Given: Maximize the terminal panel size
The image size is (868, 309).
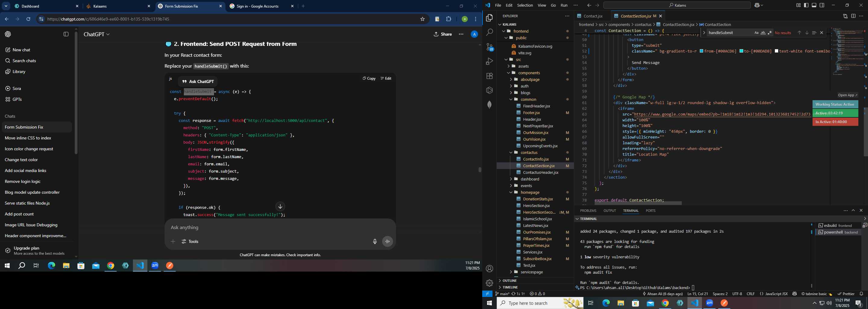Looking at the screenshot, I should tap(853, 211).
